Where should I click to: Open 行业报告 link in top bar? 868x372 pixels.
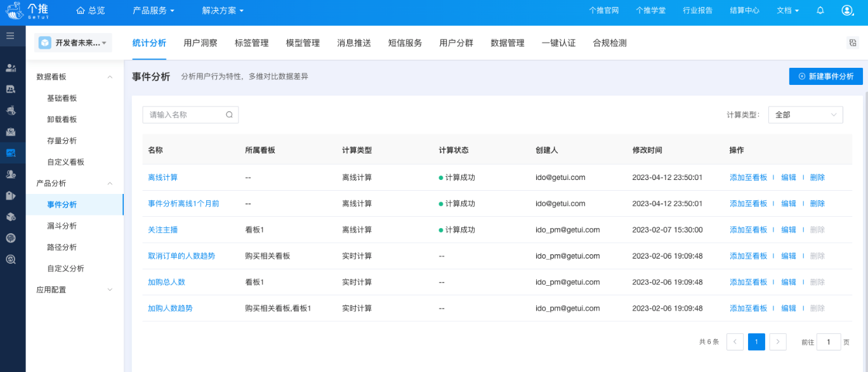coord(697,11)
